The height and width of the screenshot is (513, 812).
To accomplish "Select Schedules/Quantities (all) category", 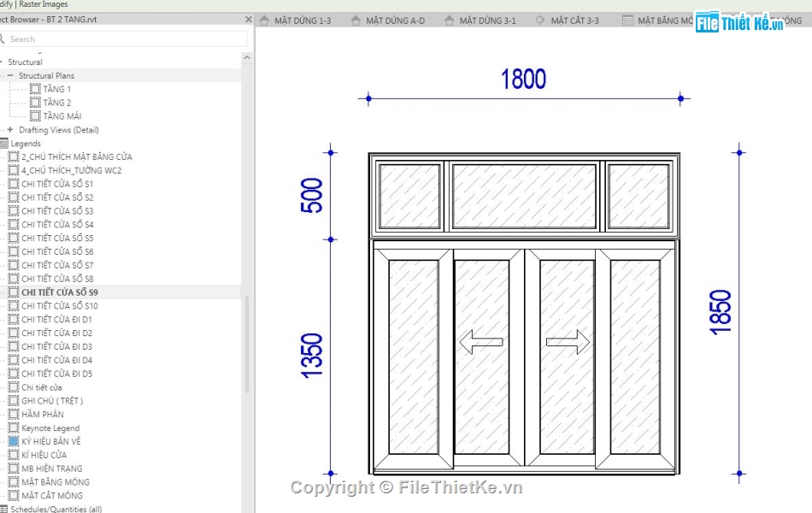I will point(56,509).
